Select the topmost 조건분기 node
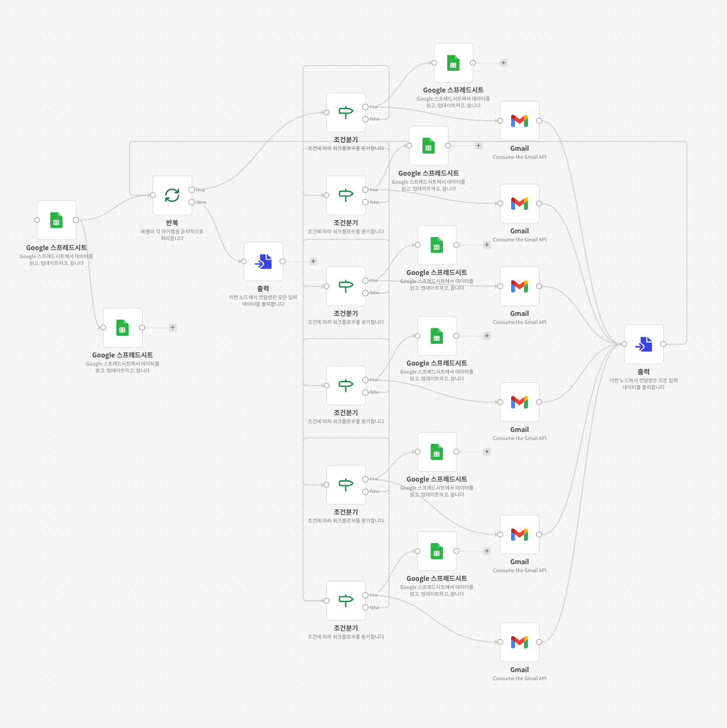This screenshot has width=727, height=728. tap(346, 113)
